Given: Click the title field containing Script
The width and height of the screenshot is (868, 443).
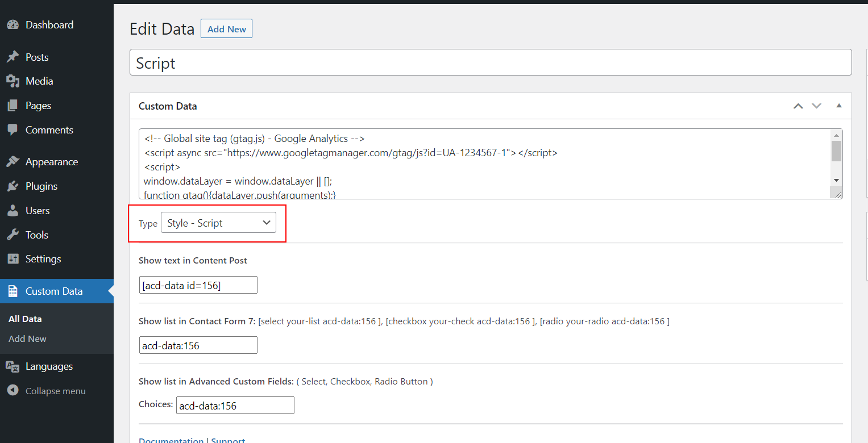Looking at the screenshot, I should tap(491, 62).
